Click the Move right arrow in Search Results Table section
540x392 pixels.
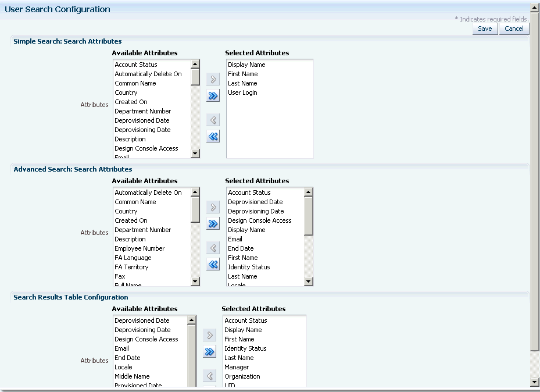pos(209,335)
